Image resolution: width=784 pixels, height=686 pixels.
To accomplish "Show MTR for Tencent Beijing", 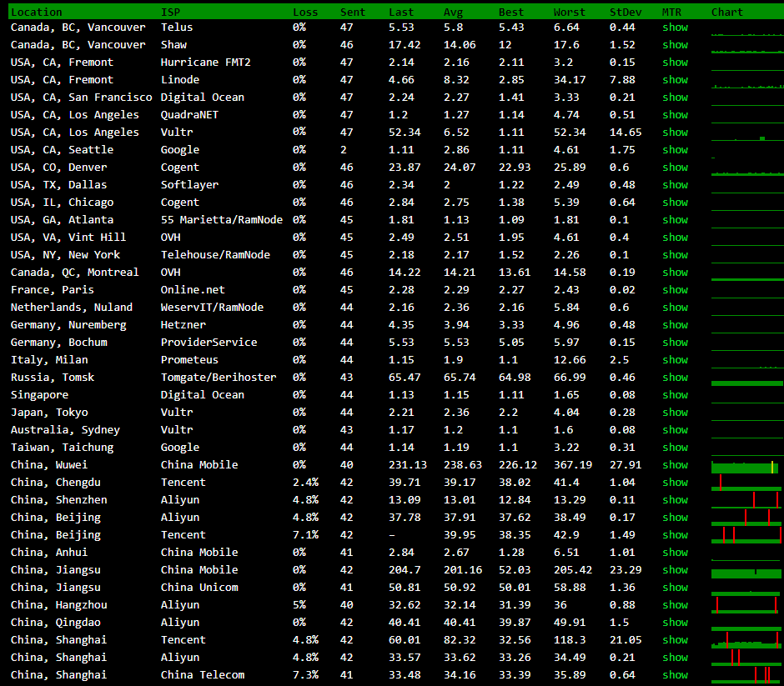I will click(x=675, y=534).
